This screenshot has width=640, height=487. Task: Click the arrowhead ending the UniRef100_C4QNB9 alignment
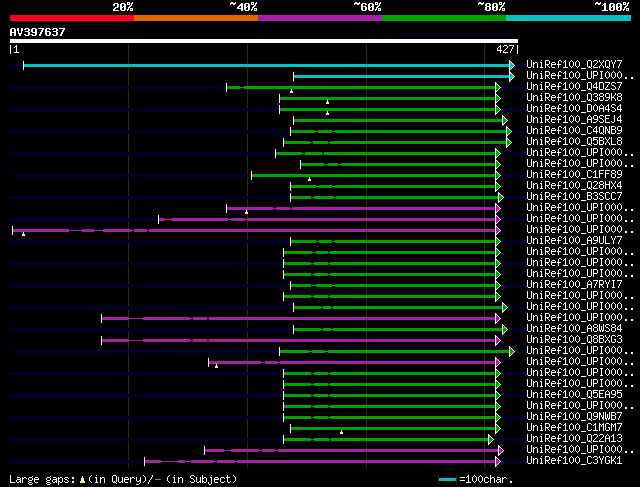[x=509, y=131]
